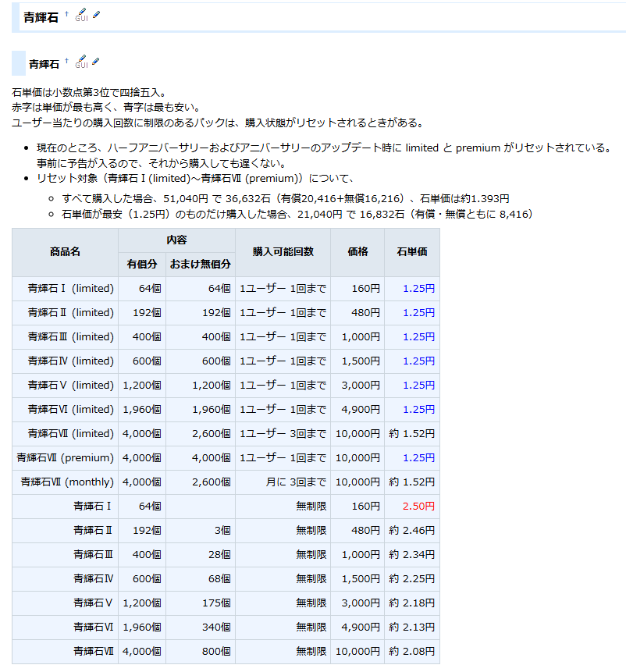
Task: Select the 青輝石Ⅱ (limited) product name cell
Action: (65, 313)
